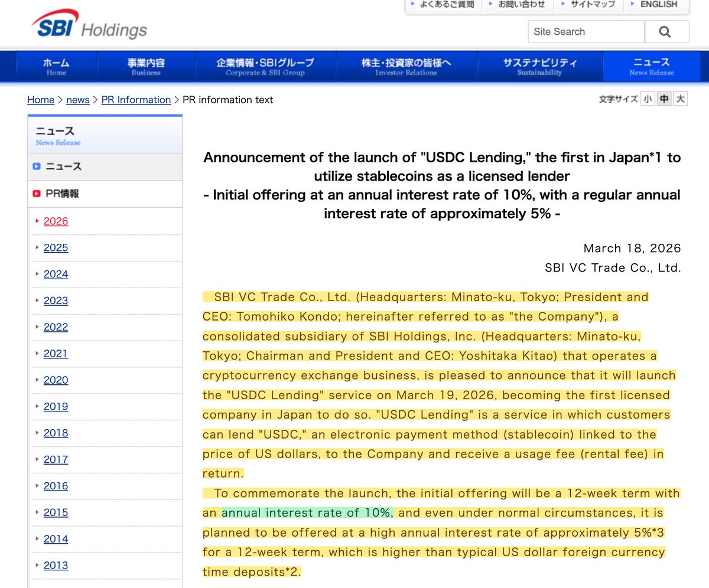The image size is (709, 588).
Task: Open the 2026 archive link
Action: (56, 221)
